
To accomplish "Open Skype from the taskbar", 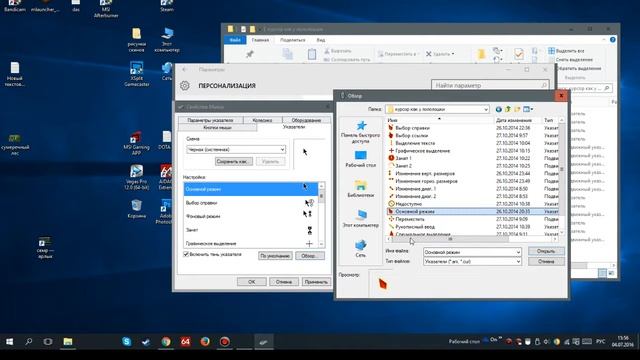I will (127, 342).
